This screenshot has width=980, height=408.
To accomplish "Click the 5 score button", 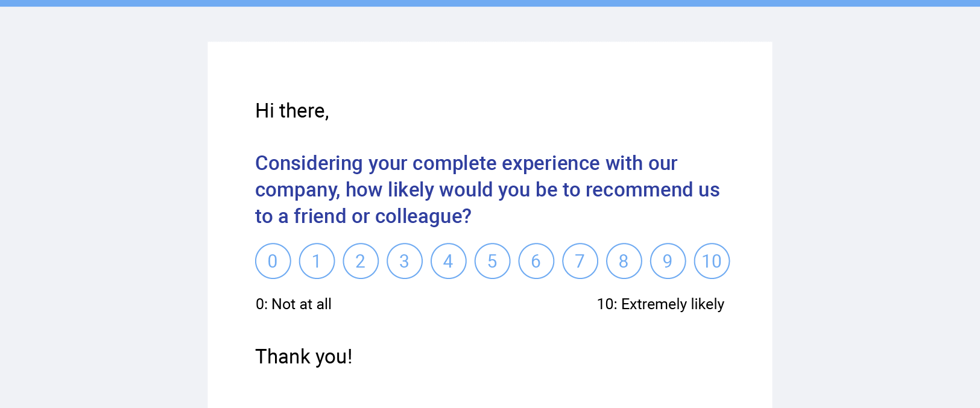I will pos(492,261).
